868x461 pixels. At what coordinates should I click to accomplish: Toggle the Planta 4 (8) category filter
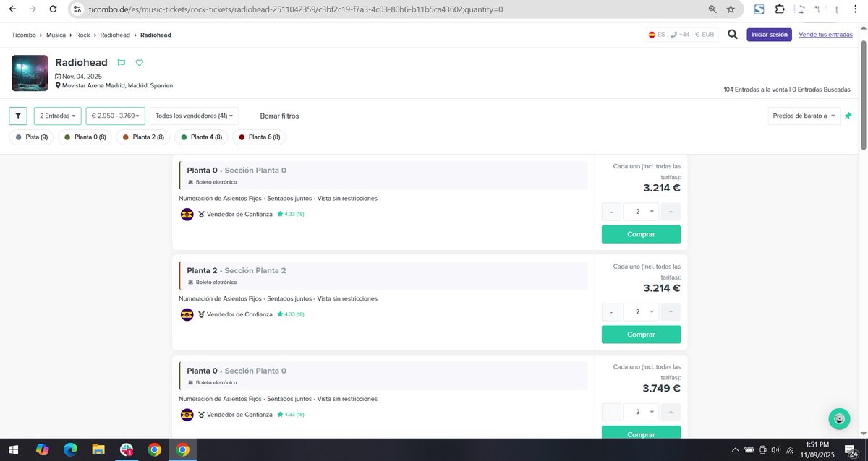(200, 137)
